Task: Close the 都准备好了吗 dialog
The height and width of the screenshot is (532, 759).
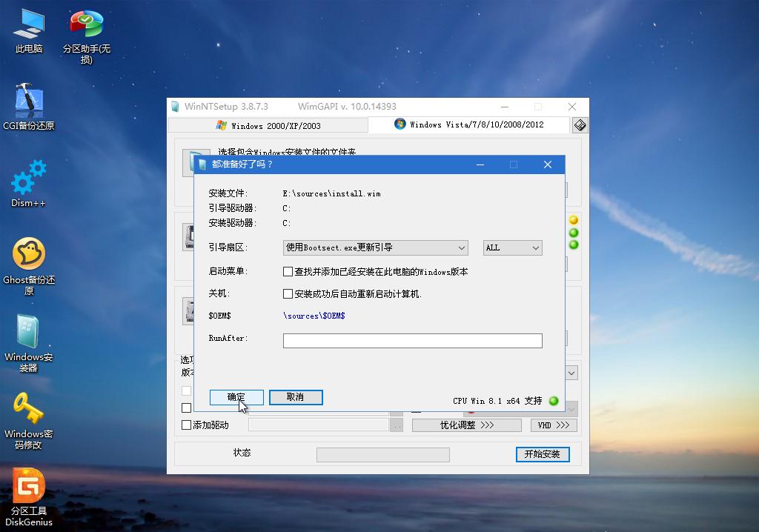Action: tap(548, 164)
